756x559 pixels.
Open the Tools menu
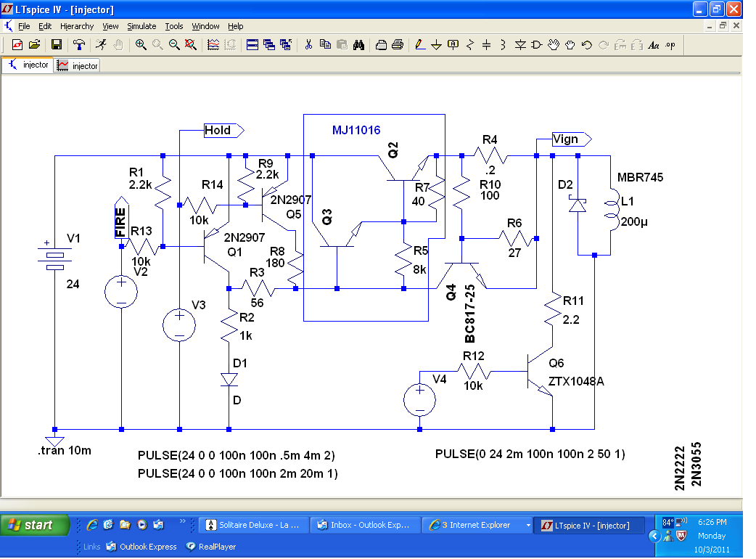coord(174,26)
